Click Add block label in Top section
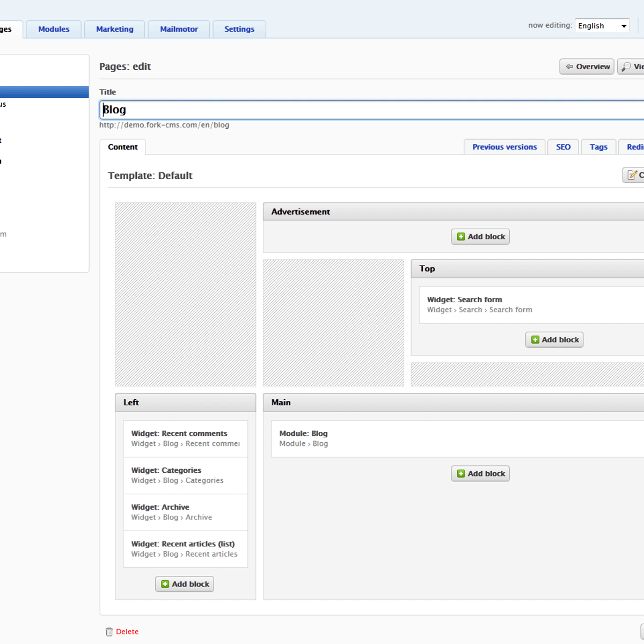The image size is (644, 644). [560, 340]
